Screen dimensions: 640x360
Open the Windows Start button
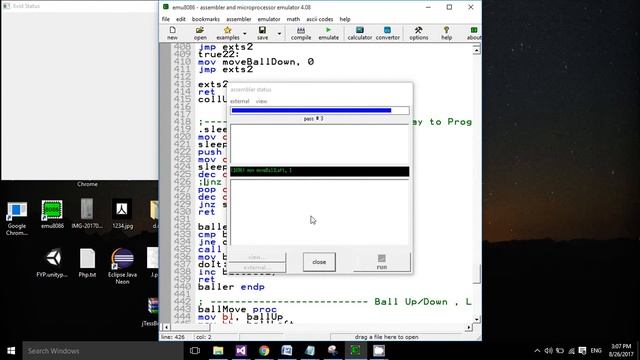11,351
